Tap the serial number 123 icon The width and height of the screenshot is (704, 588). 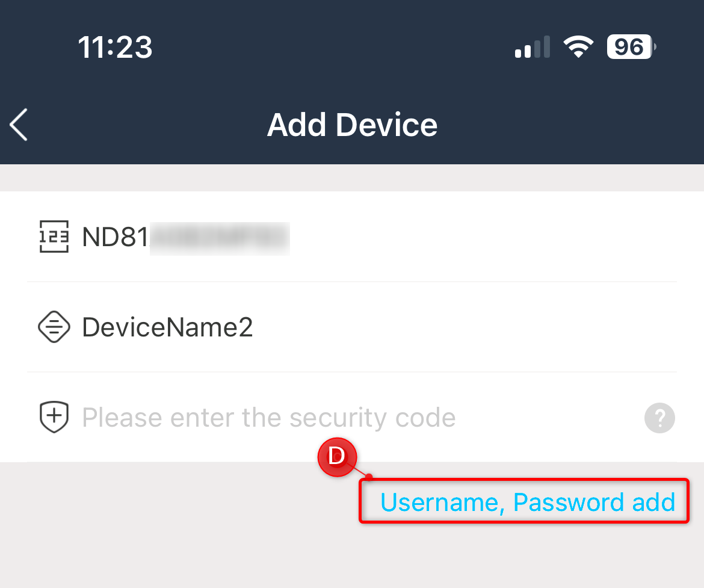coord(54,237)
